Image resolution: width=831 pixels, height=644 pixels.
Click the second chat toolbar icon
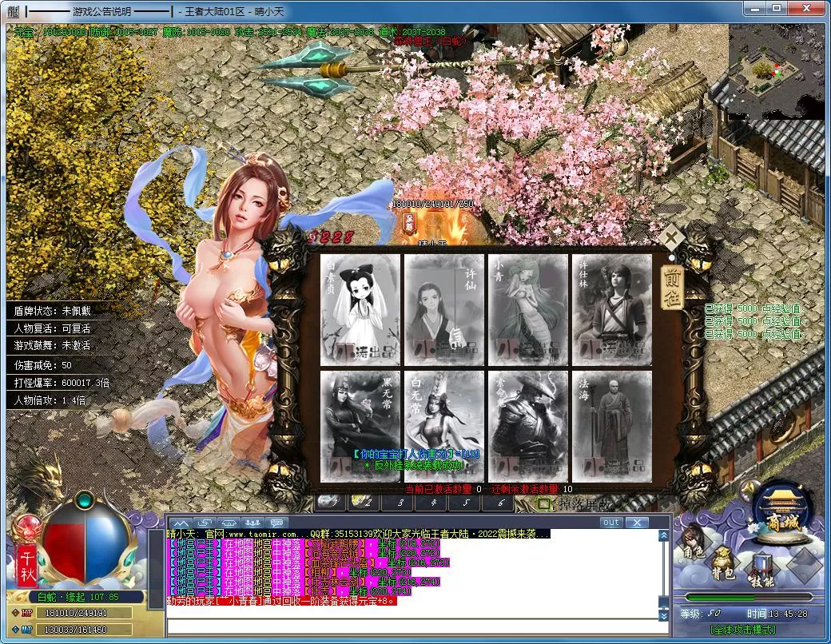(204, 523)
